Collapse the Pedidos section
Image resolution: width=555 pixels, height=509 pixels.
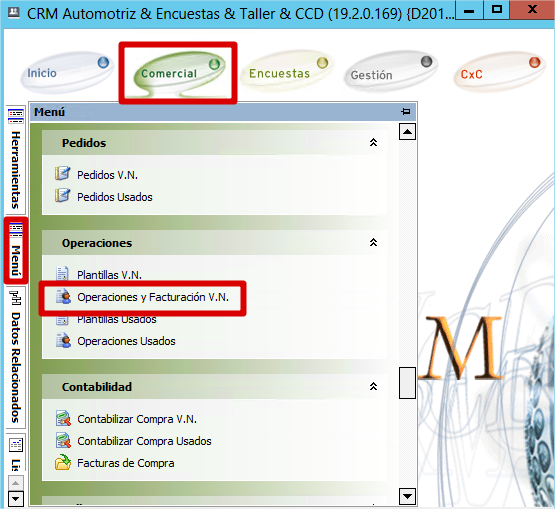click(373, 143)
